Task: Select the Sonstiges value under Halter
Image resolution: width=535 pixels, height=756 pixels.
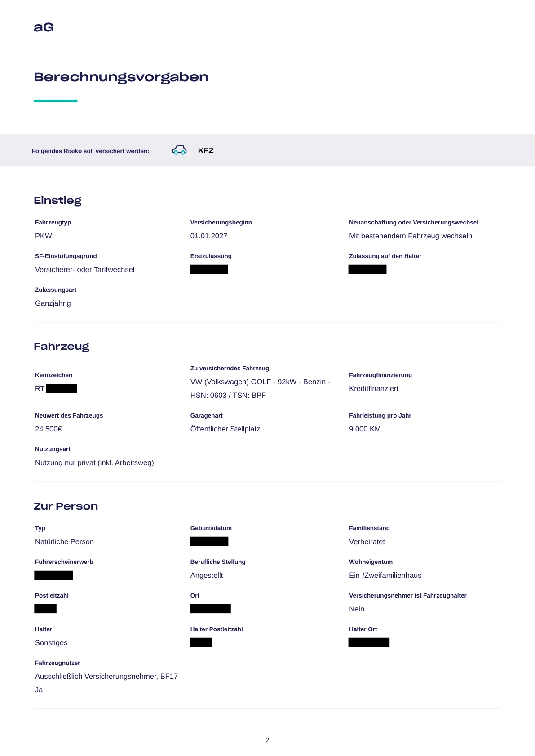Action: tap(51, 643)
